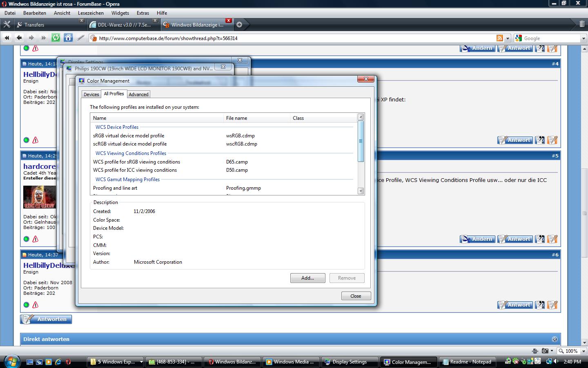Open the Widgets menu

pyautogui.click(x=120, y=13)
